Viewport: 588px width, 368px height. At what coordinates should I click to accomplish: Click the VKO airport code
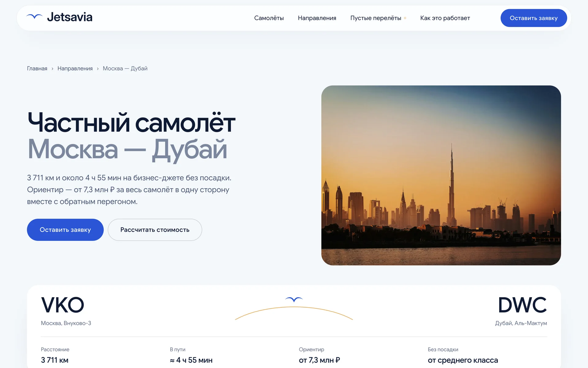[x=62, y=305]
